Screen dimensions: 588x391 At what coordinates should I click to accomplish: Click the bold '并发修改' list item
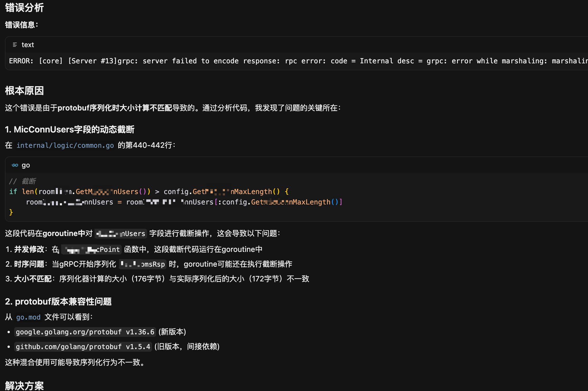(x=29, y=249)
